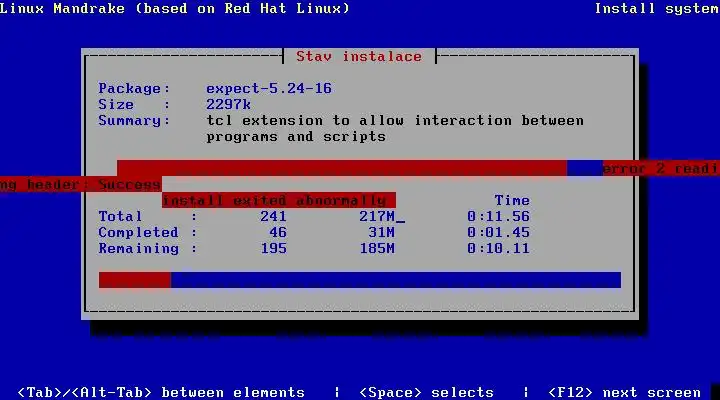Image resolution: width=720 pixels, height=400 pixels.
Task: Click the Completed packages count 46
Action: point(278,232)
